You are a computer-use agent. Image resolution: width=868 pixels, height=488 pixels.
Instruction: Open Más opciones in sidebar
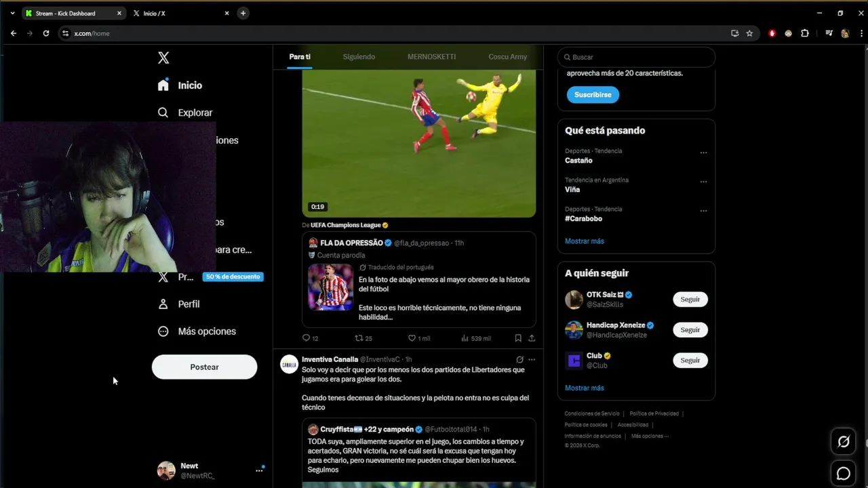[x=197, y=331]
